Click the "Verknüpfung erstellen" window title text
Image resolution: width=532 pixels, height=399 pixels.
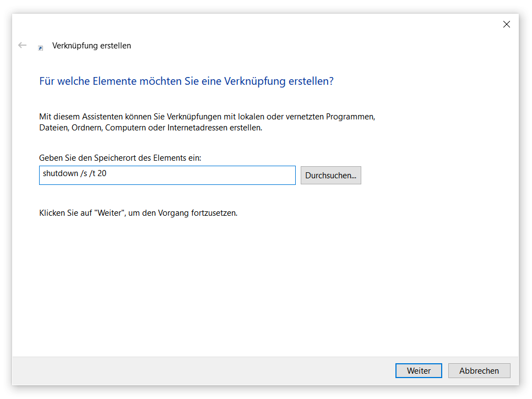click(x=91, y=46)
